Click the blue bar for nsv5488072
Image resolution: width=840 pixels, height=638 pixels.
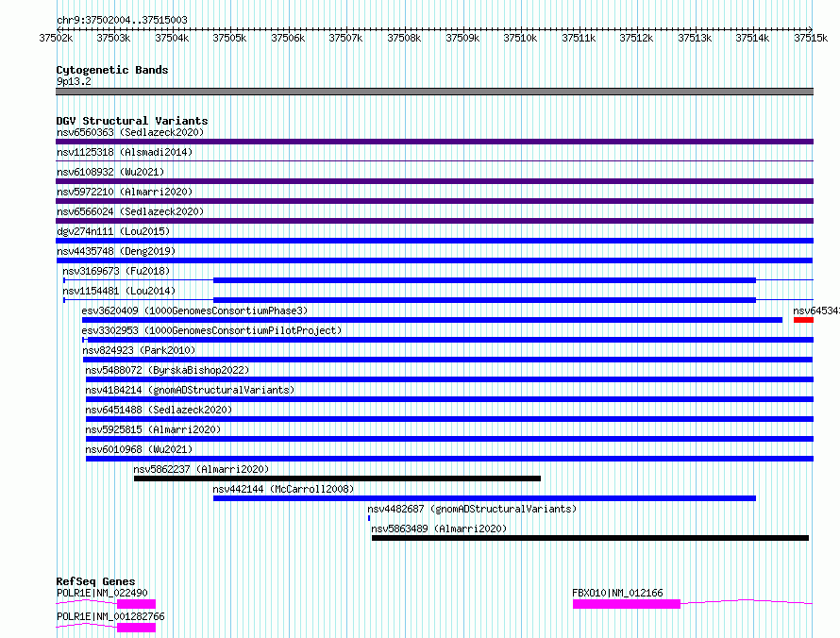(449, 379)
